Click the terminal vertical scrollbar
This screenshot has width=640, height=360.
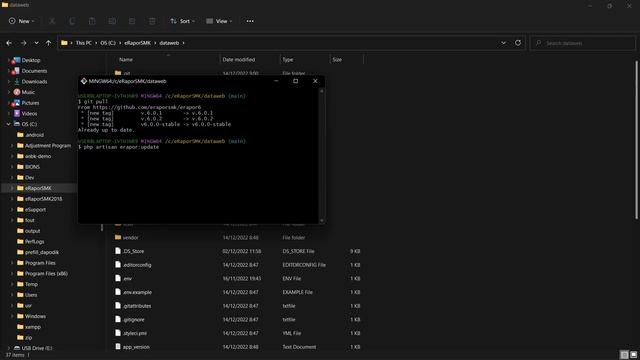(322, 156)
